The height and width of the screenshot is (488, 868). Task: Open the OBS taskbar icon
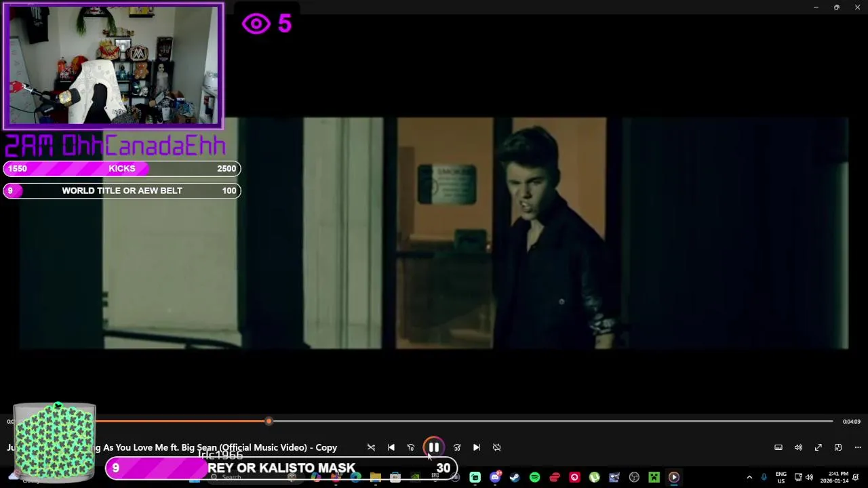[x=634, y=477]
